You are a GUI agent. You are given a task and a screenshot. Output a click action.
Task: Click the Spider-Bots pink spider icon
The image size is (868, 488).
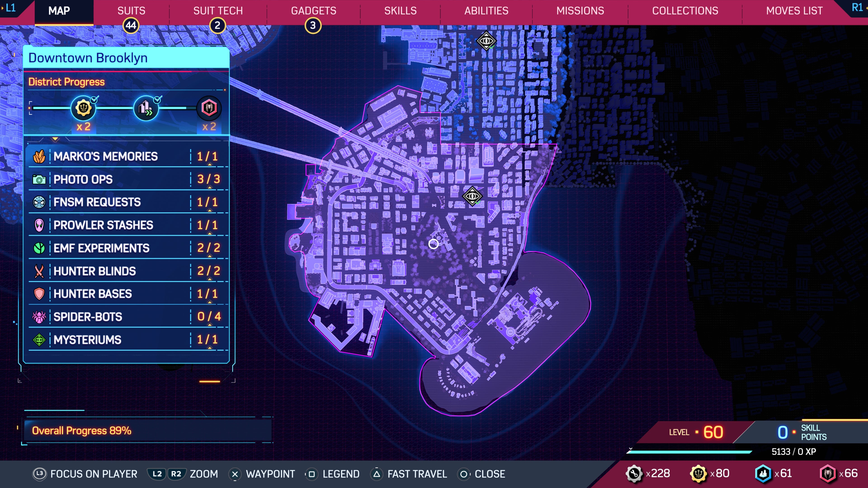39,317
